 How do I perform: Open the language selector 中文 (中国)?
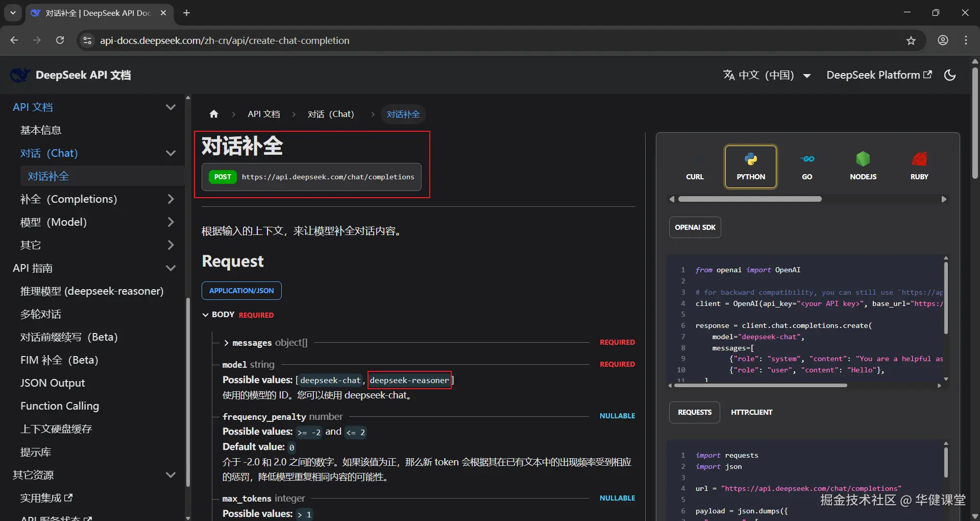pos(767,75)
